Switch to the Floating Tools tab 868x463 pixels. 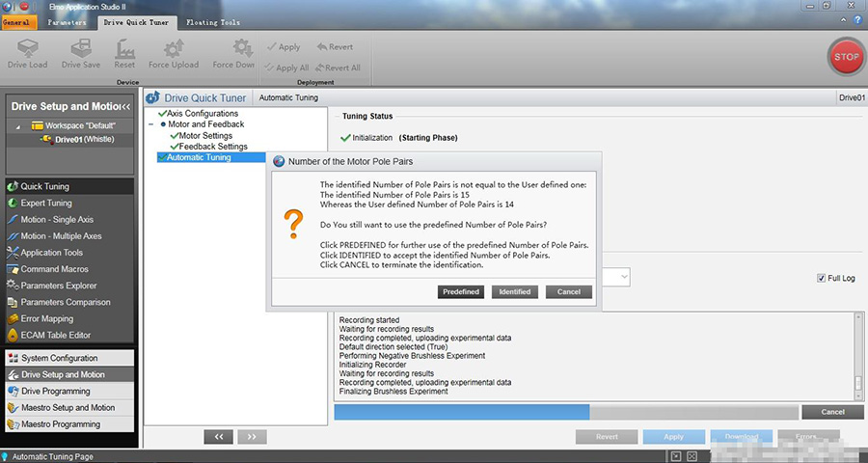(x=214, y=21)
